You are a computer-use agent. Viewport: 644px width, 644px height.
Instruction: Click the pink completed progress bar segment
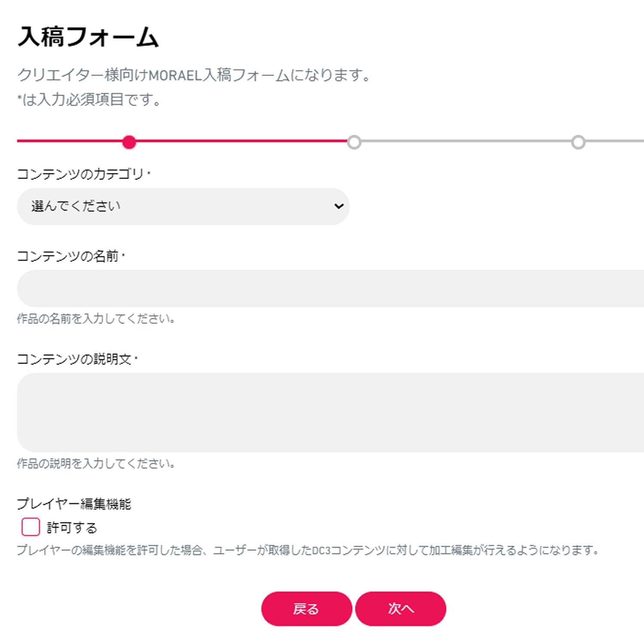click(240, 141)
